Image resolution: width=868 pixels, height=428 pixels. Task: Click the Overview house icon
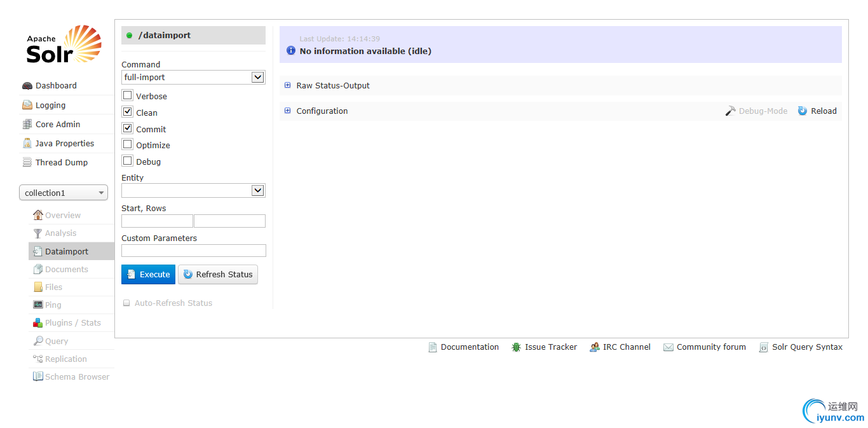click(x=38, y=215)
